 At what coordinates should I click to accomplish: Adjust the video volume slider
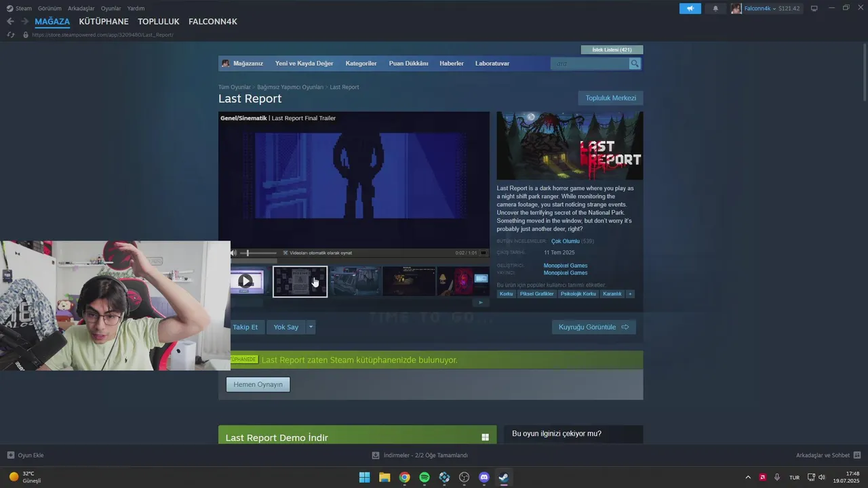(258, 253)
